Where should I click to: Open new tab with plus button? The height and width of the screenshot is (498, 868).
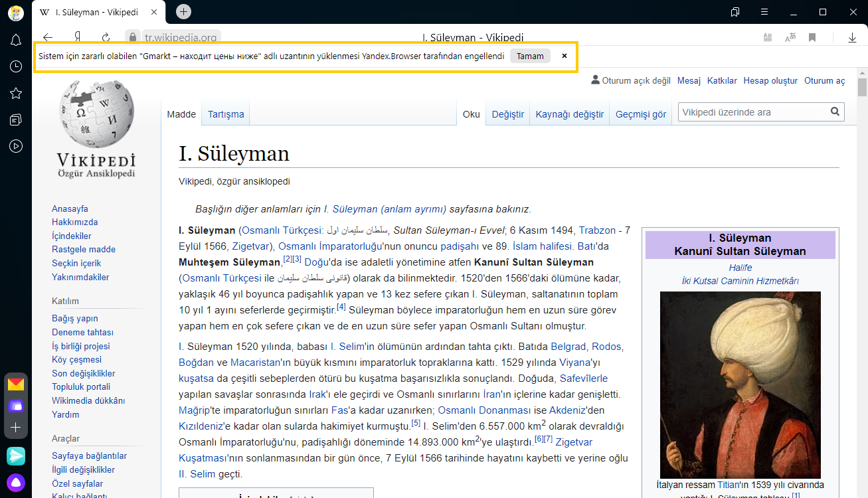pyautogui.click(x=184, y=11)
